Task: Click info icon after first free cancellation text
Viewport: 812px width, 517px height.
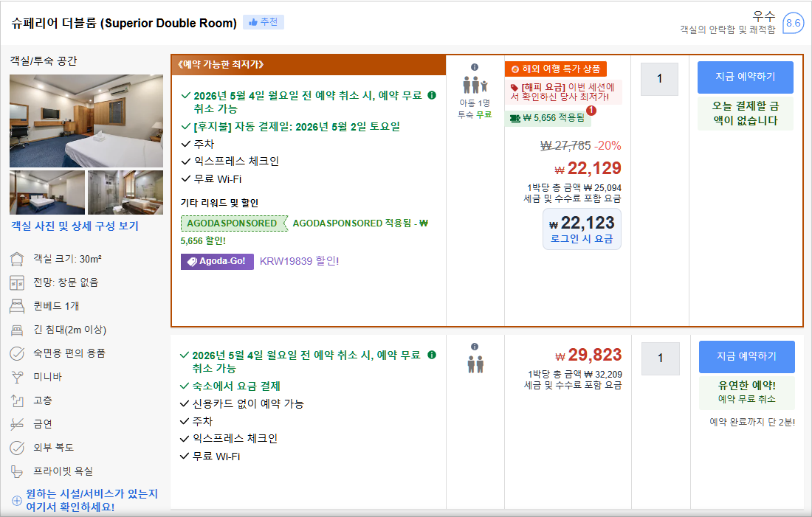Action: [432, 95]
